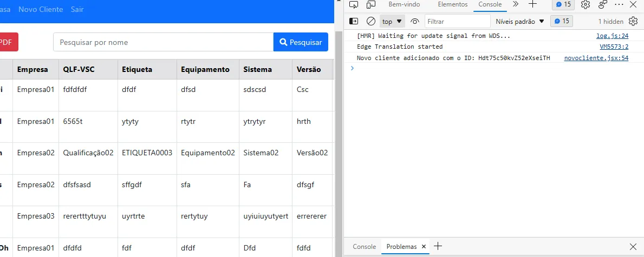The height and width of the screenshot is (257, 644).
Task: Click the Novo Cliente navbar link
Action: click(x=41, y=9)
